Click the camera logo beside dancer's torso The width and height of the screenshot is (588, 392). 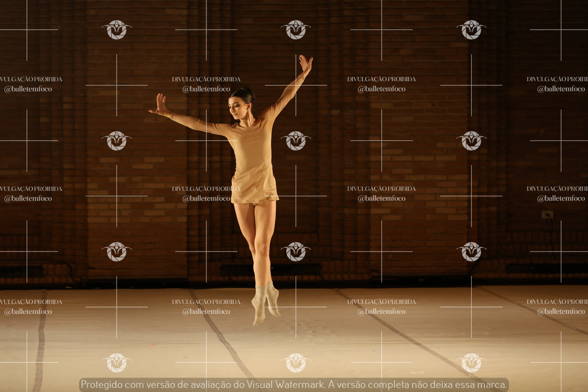296,141
